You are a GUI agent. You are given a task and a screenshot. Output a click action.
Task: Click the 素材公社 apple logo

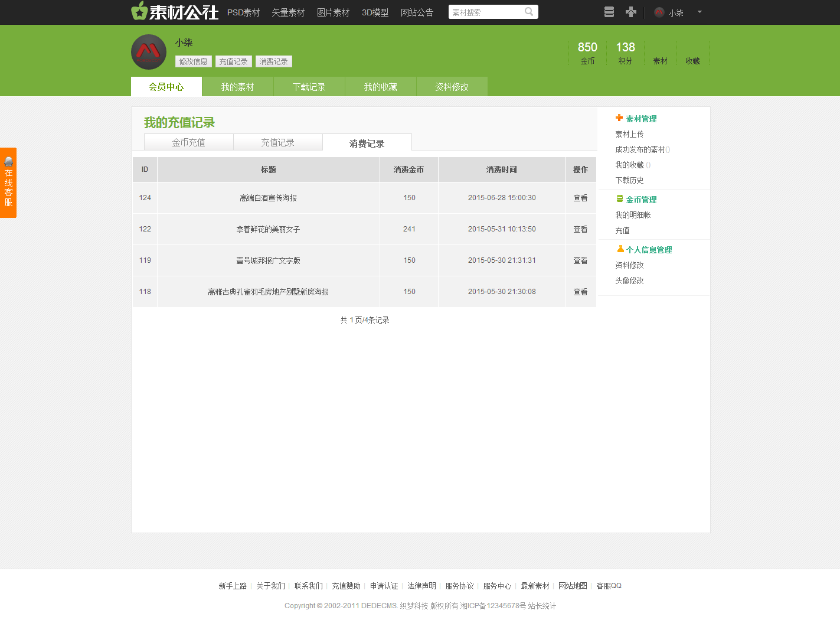(x=139, y=11)
